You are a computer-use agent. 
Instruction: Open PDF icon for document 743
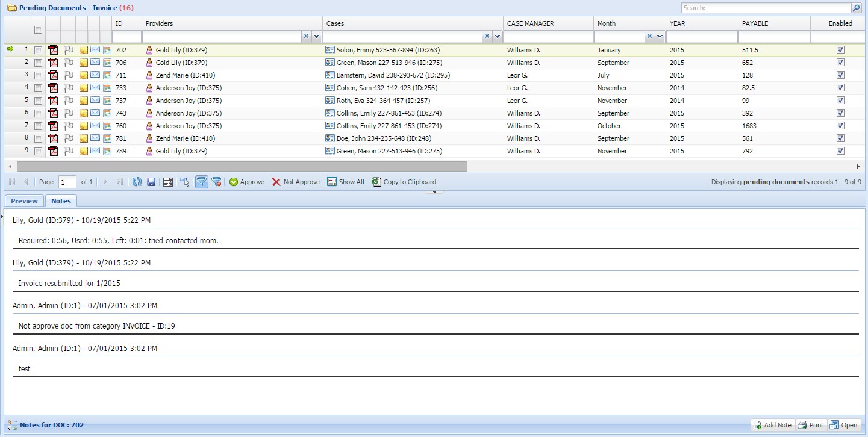click(x=54, y=113)
